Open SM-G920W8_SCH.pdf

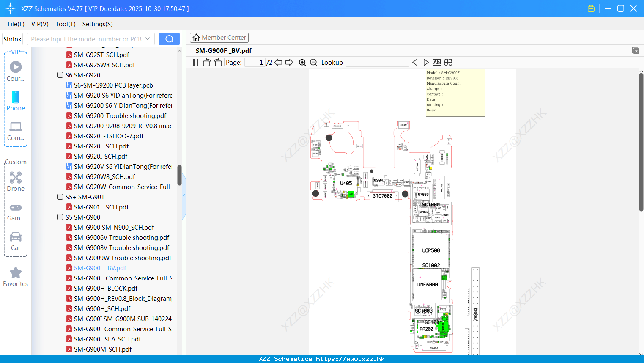(104, 176)
